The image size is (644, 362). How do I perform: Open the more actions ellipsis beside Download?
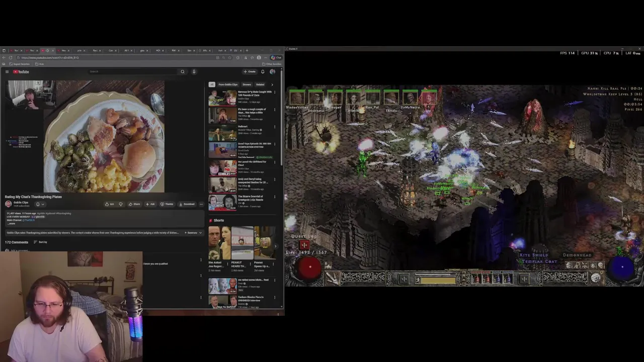tap(201, 204)
